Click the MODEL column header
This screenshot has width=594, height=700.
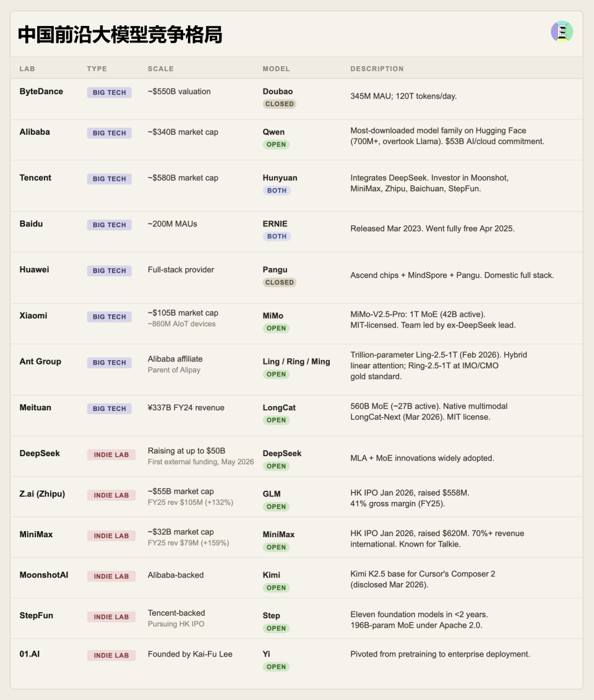coord(276,69)
